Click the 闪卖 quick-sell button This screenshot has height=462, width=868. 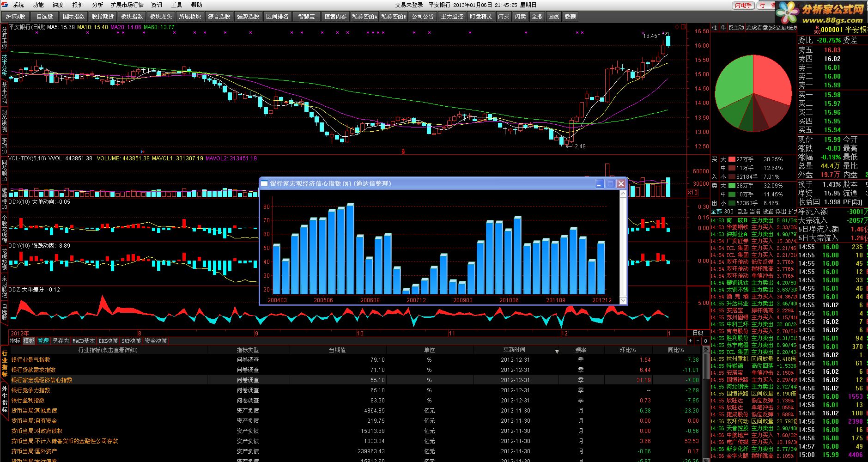(520, 17)
